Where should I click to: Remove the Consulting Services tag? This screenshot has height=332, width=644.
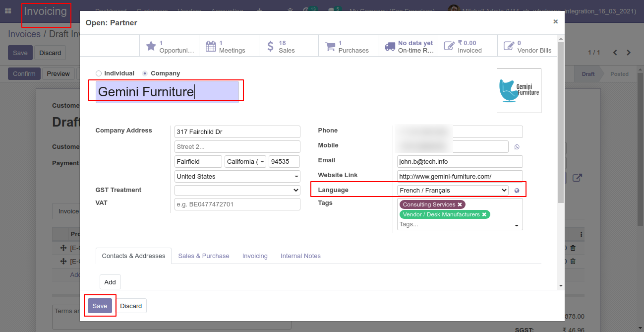click(460, 204)
